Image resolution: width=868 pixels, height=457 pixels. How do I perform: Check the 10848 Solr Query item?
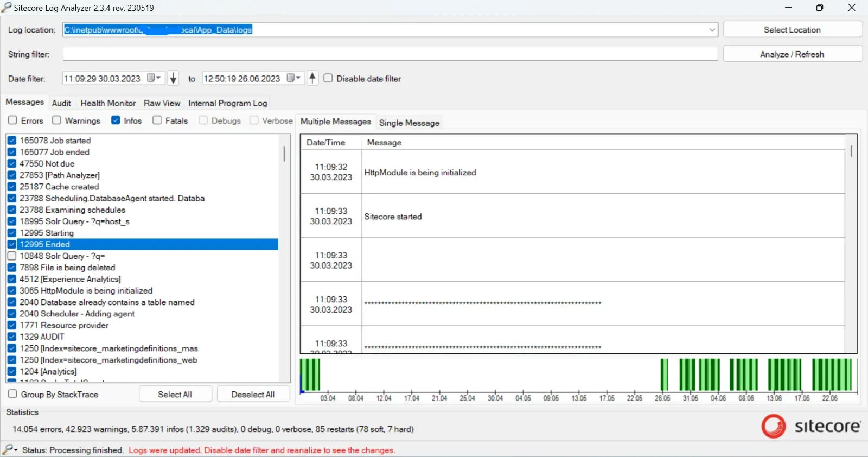point(12,256)
